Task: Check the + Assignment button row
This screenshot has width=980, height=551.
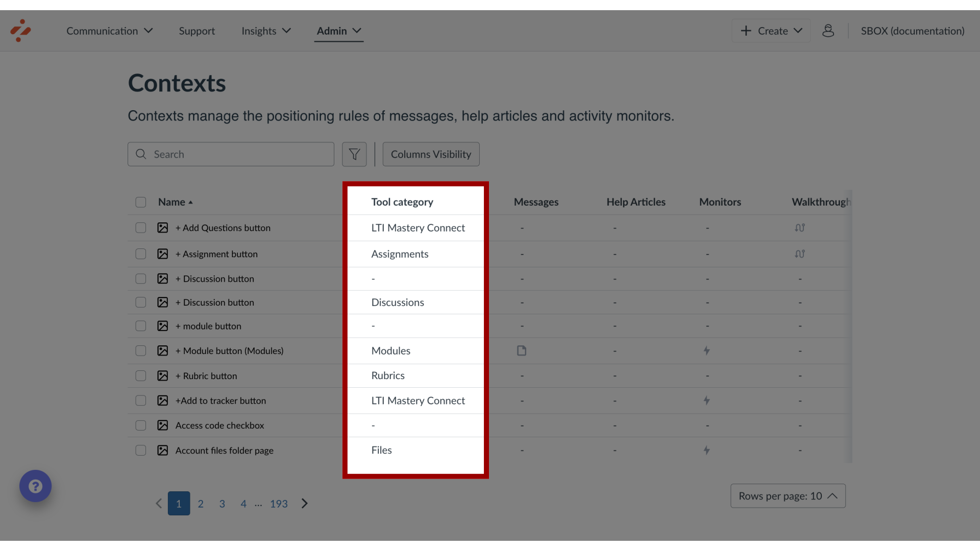Action: click(141, 254)
